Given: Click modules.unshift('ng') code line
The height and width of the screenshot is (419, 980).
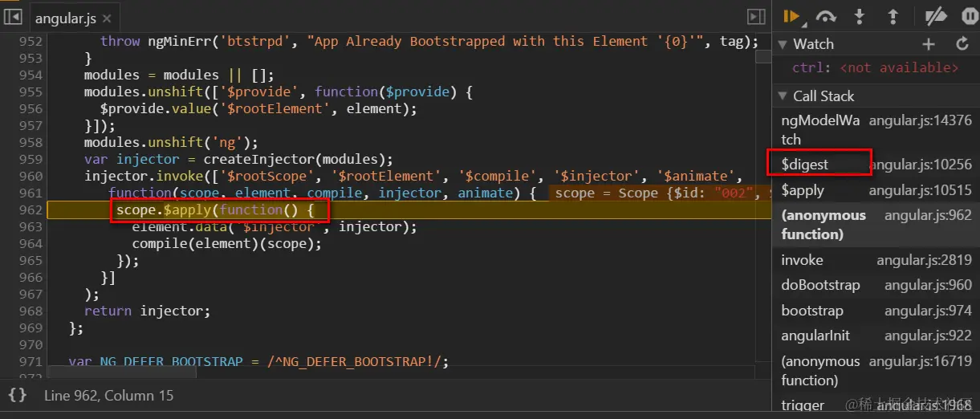Looking at the screenshot, I should tap(171, 143).
